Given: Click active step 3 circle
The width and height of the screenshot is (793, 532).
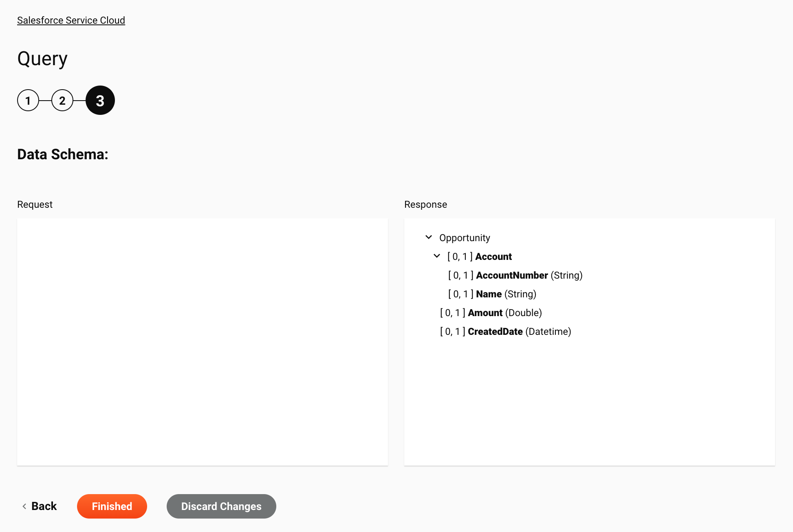Looking at the screenshot, I should pyautogui.click(x=100, y=100).
